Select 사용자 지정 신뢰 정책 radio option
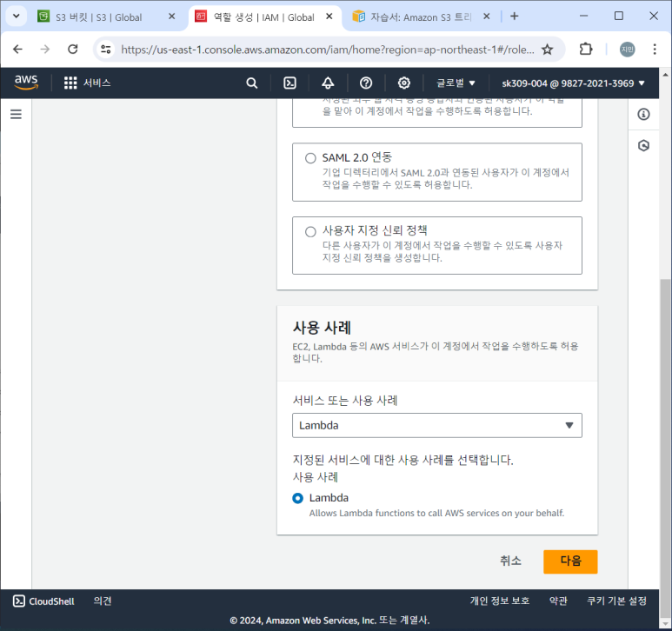672x631 pixels. [x=310, y=232]
